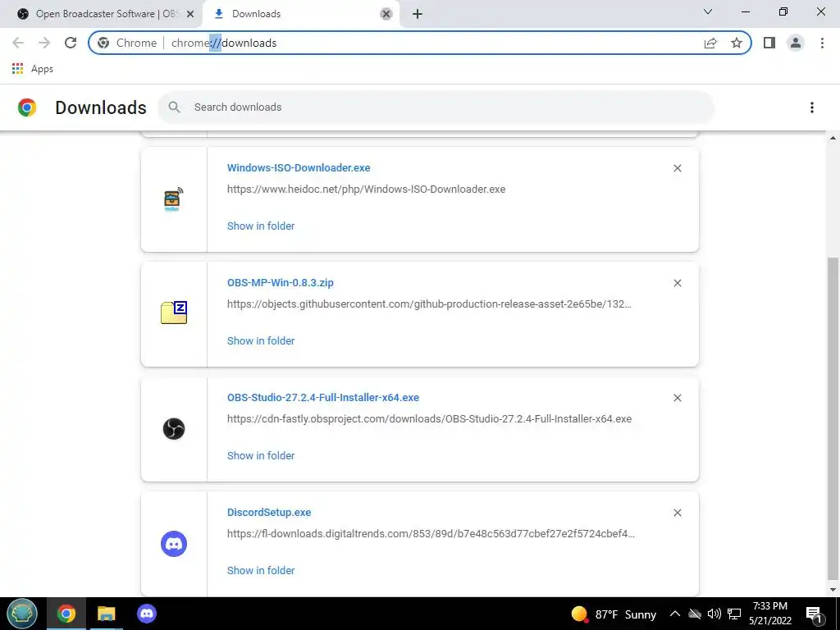Open the Chrome three-dot menu

click(822, 43)
